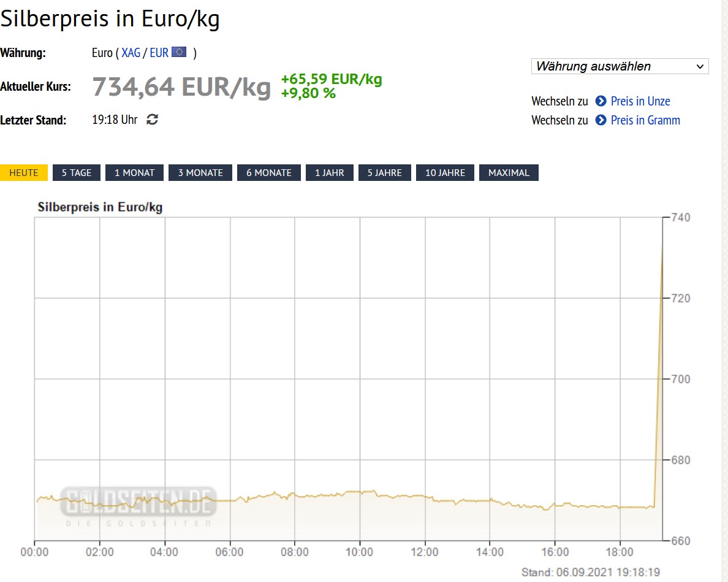Click the Goldseiten.de watermark logo in chart
The image size is (728, 582).
point(138,502)
